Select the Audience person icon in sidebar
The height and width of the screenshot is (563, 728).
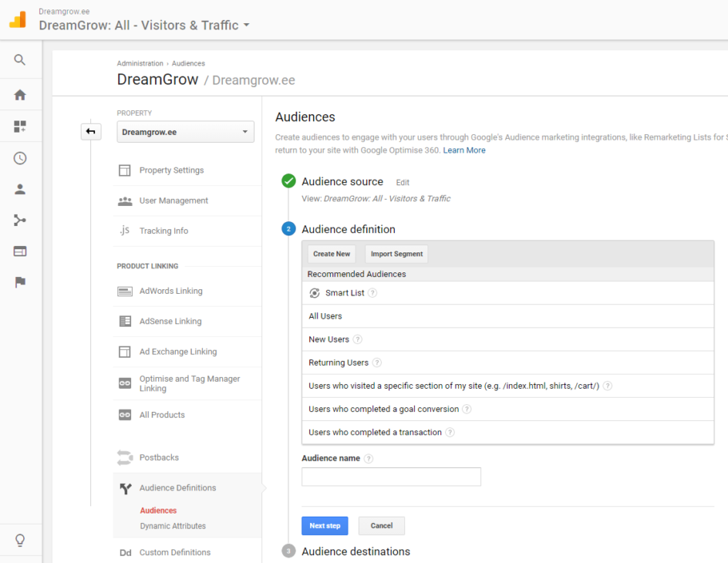coord(21,189)
